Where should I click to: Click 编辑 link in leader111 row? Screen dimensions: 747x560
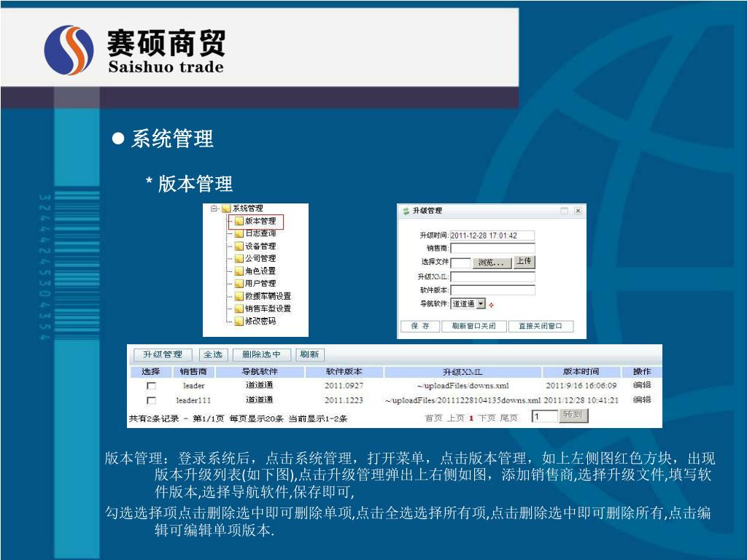click(x=642, y=400)
